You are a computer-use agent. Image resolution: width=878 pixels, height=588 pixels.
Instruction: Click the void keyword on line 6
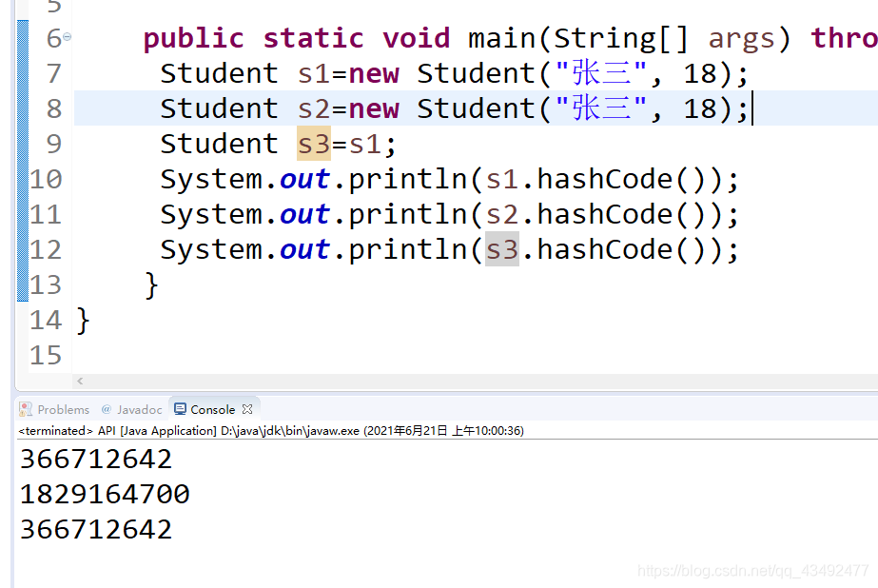[417, 38]
